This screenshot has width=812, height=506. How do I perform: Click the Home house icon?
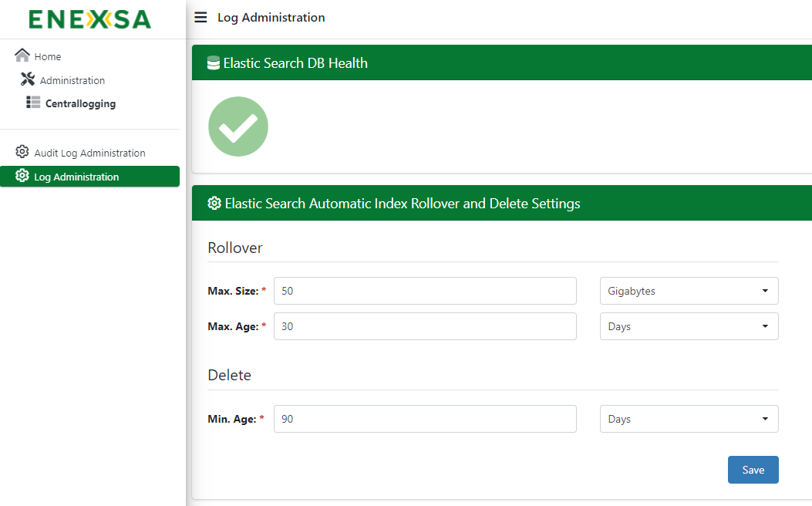[22, 55]
